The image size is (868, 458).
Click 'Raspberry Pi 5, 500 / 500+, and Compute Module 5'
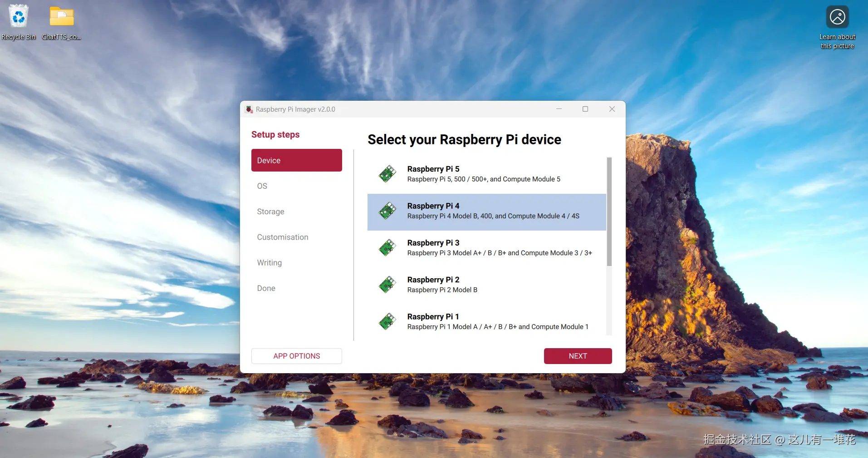tap(484, 179)
